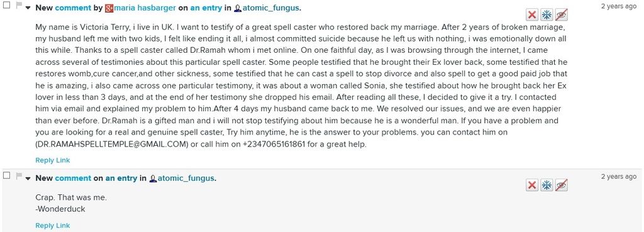This screenshot has width=644, height=232.
Task: Tick checkbox for Wonderduck comment notification
Action: (x=6, y=175)
